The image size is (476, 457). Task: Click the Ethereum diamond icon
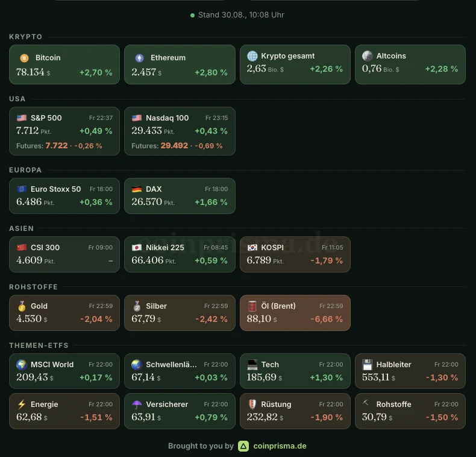139,58
